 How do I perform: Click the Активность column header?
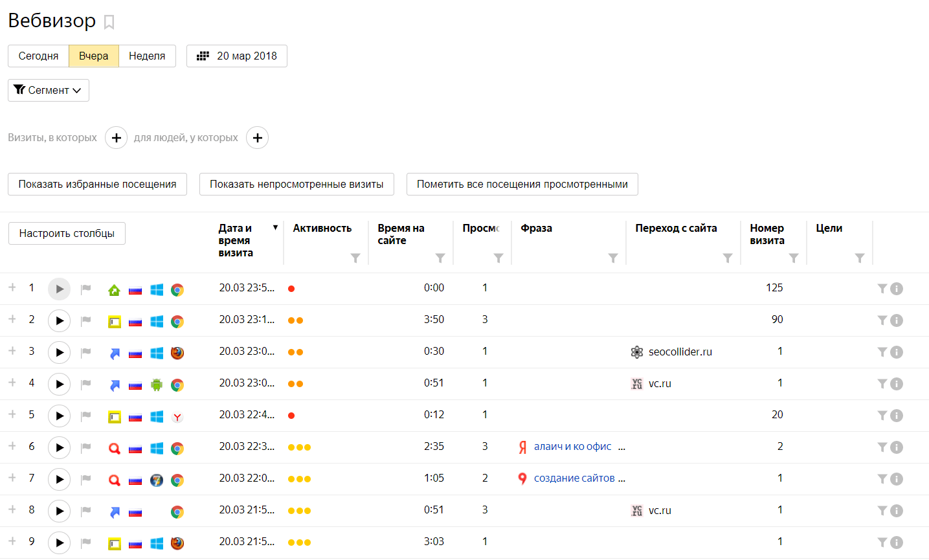click(x=322, y=228)
